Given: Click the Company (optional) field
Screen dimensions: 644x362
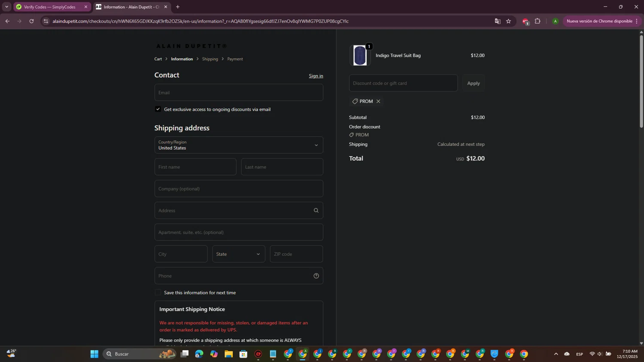Looking at the screenshot, I should tap(239, 189).
